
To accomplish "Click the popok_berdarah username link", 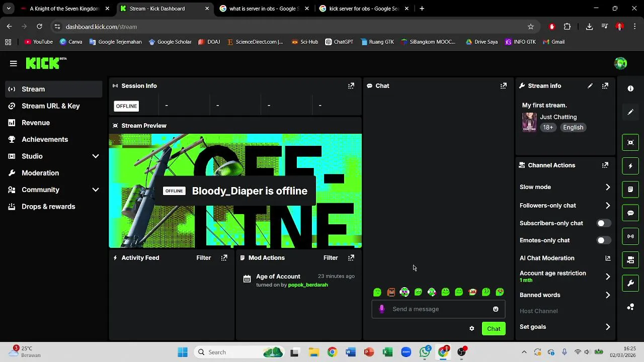I will pyautogui.click(x=308, y=285).
